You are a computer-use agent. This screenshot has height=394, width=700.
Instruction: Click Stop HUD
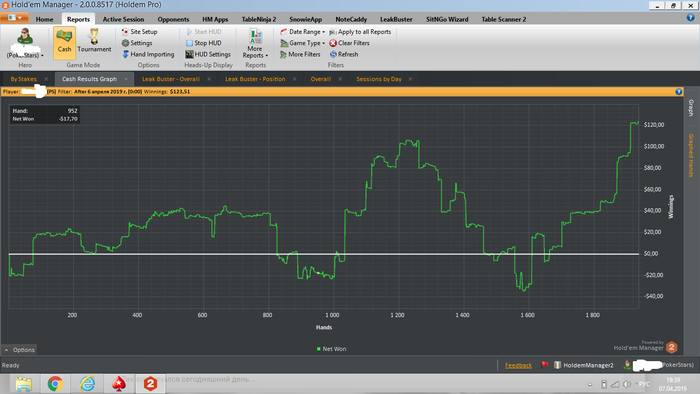tap(204, 43)
